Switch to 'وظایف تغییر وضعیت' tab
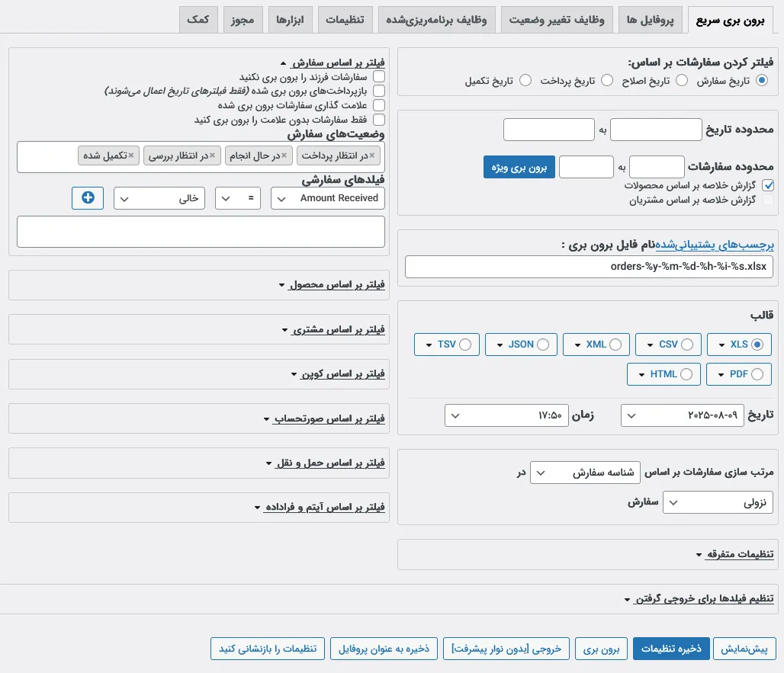The image size is (784, 673). 557,20
